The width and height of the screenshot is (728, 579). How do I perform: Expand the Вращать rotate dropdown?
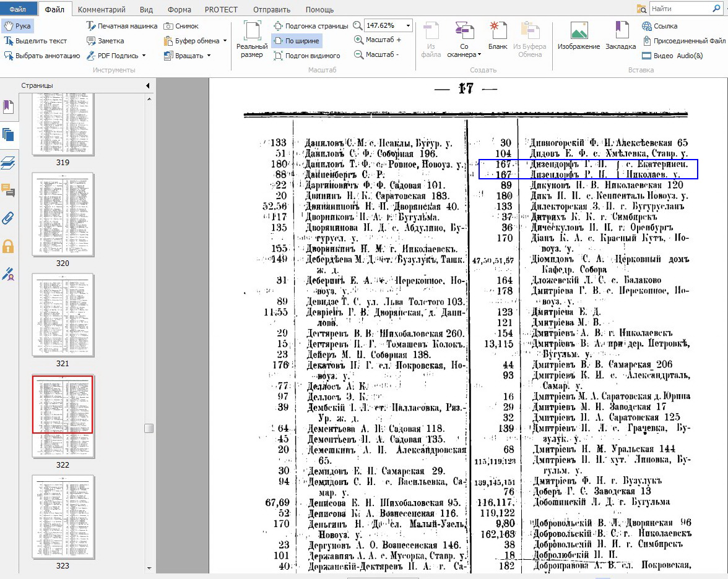click(x=209, y=56)
